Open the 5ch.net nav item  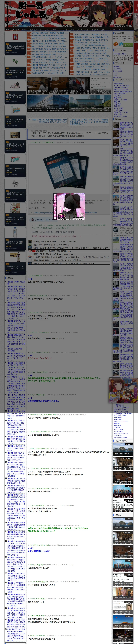[112, 30]
